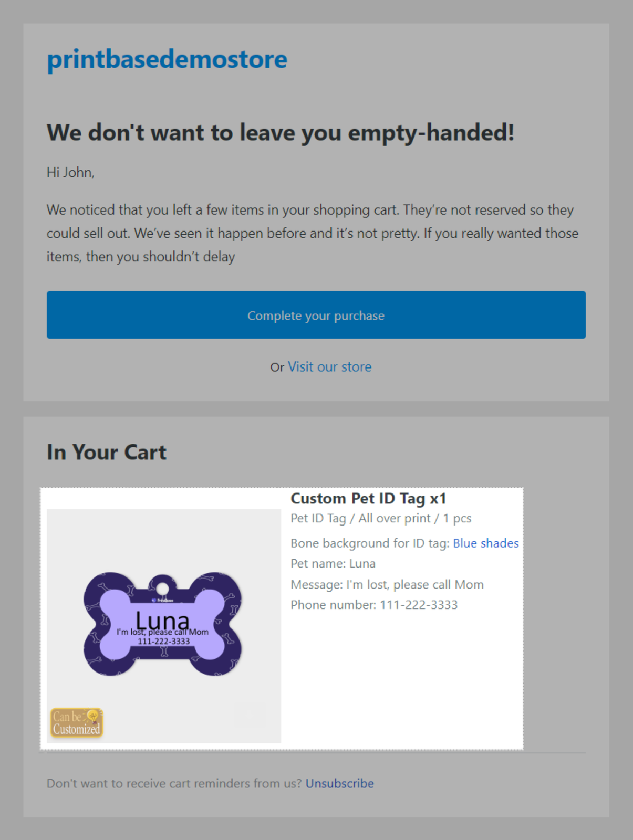The height and width of the screenshot is (840, 633).
Task: Click the phone number printed on the tag
Action: [x=163, y=642]
